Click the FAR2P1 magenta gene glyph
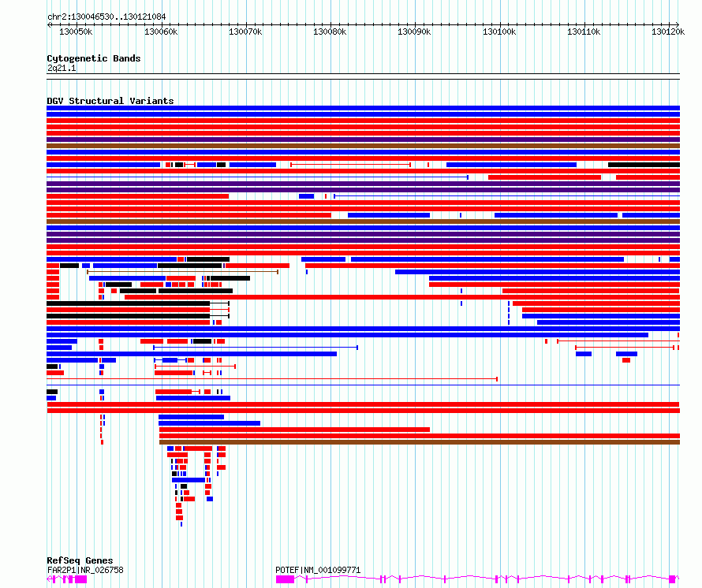 point(67,579)
